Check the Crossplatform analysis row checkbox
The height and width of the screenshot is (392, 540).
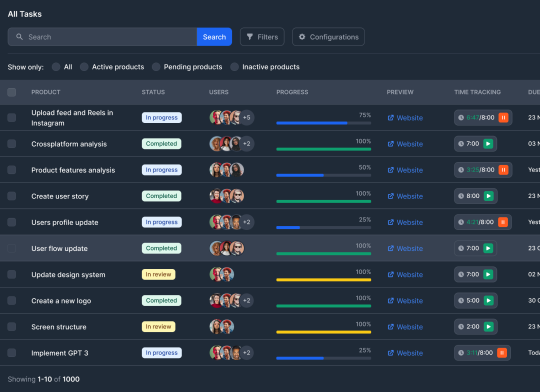[x=12, y=144]
